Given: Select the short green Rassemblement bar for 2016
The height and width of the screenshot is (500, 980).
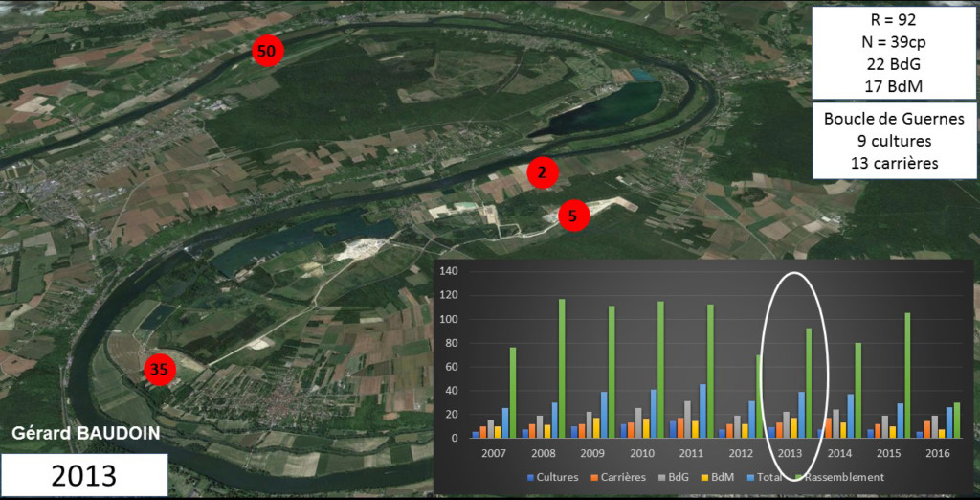Looking at the screenshot, I should (x=957, y=420).
